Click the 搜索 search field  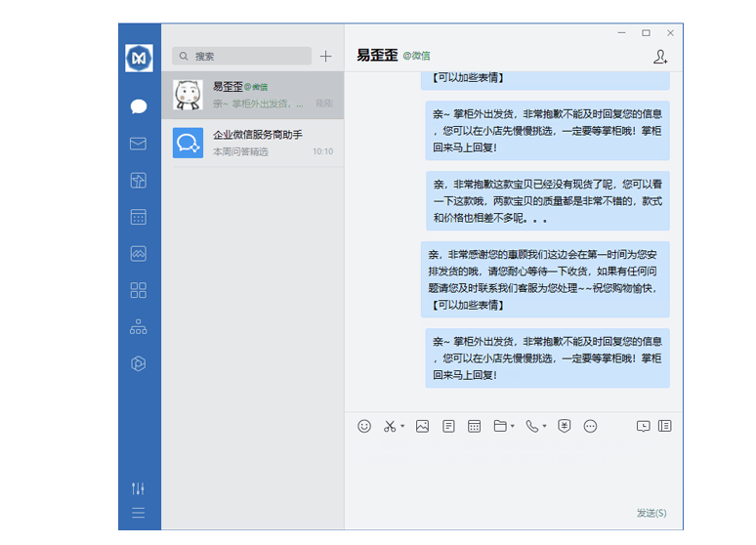click(241, 56)
